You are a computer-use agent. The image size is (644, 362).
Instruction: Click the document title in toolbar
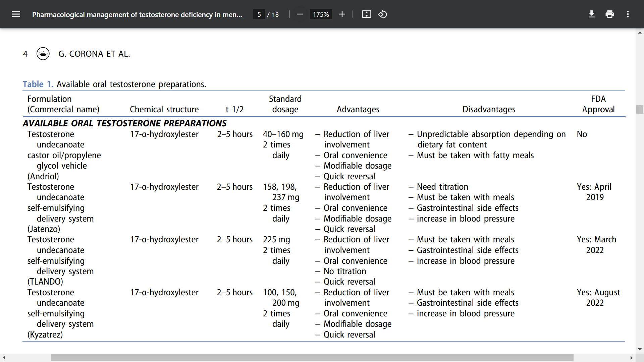(137, 14)
